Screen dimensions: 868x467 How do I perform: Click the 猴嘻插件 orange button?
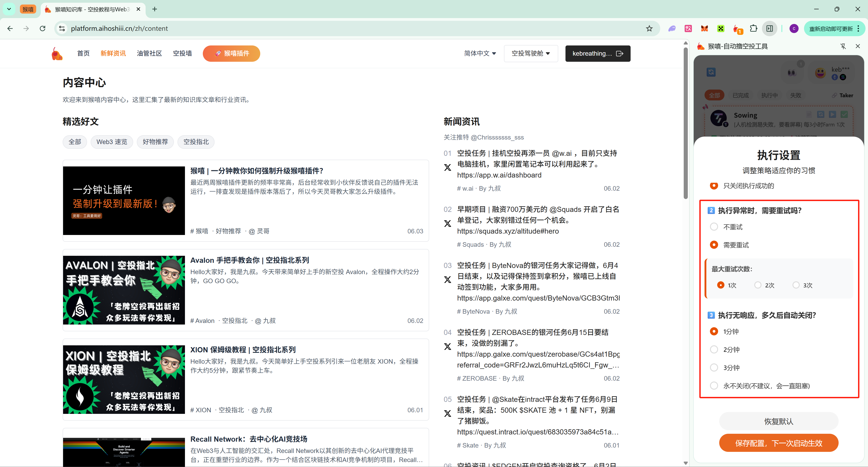point(232,54)
